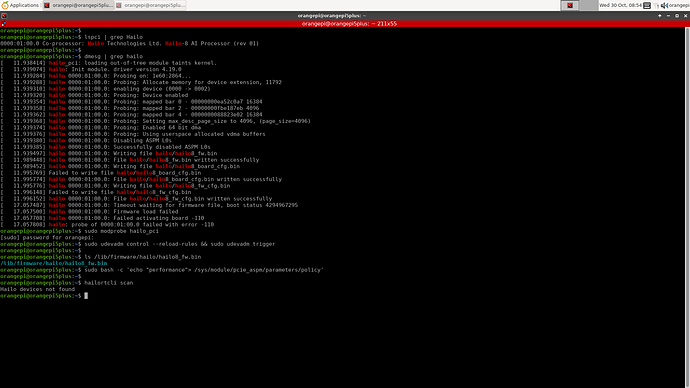Viewport: 690px width, 388px height.
Task: Click 'loading out-of-tree module taints kernel' line
Action: coord(108,63)
